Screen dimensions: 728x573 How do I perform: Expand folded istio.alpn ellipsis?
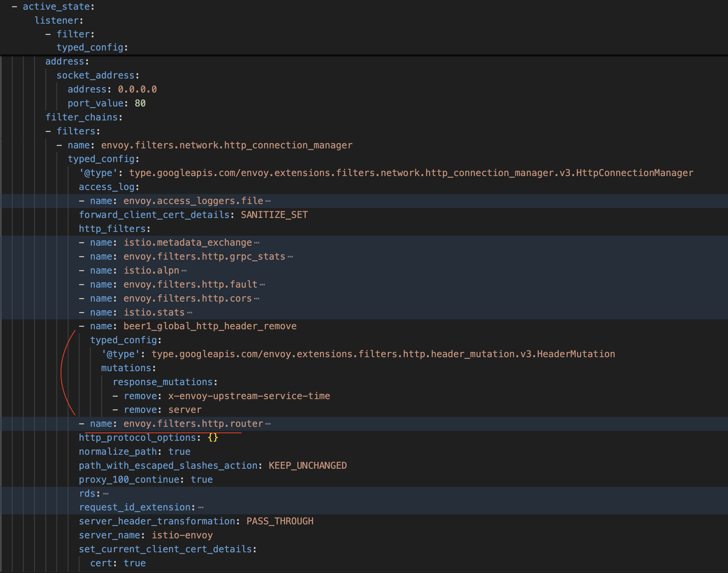click(184, 271)
